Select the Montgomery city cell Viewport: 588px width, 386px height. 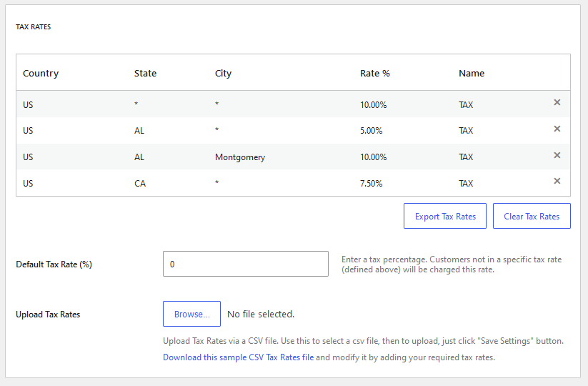click(x=240, y=157)
